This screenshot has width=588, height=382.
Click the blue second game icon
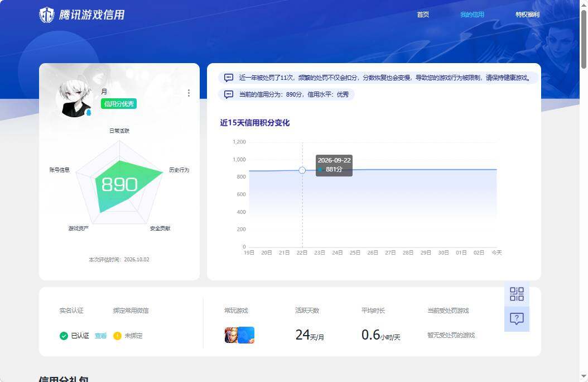tap(247, 335)
